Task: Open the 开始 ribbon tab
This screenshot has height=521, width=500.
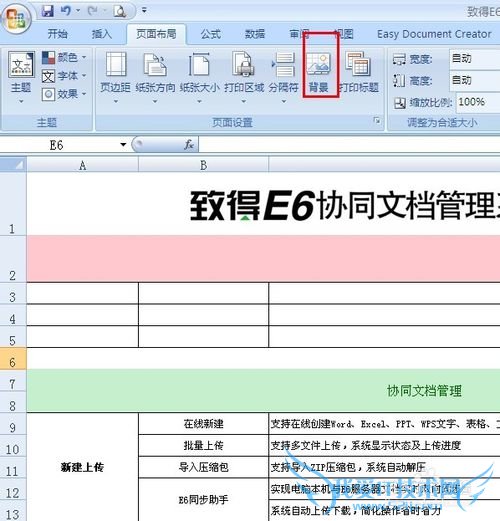Action: click(x=57, y=34)
